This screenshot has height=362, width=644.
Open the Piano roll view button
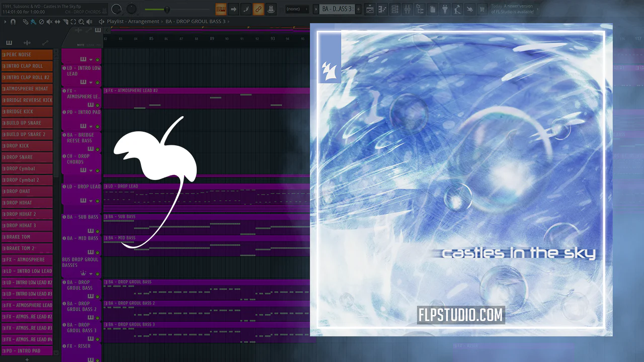pos(382,9)
